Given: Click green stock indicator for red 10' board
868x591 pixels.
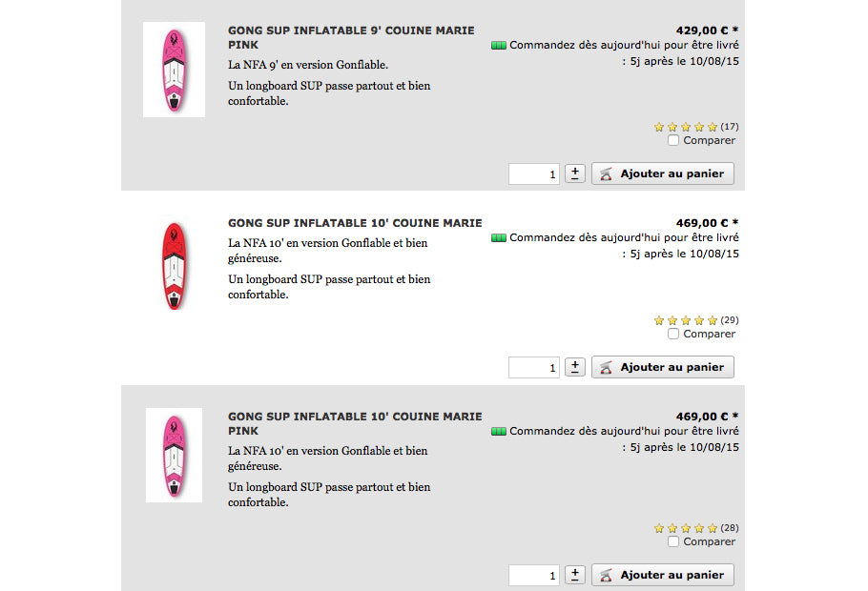Looking at the screenshot, I should click(498, 238).
